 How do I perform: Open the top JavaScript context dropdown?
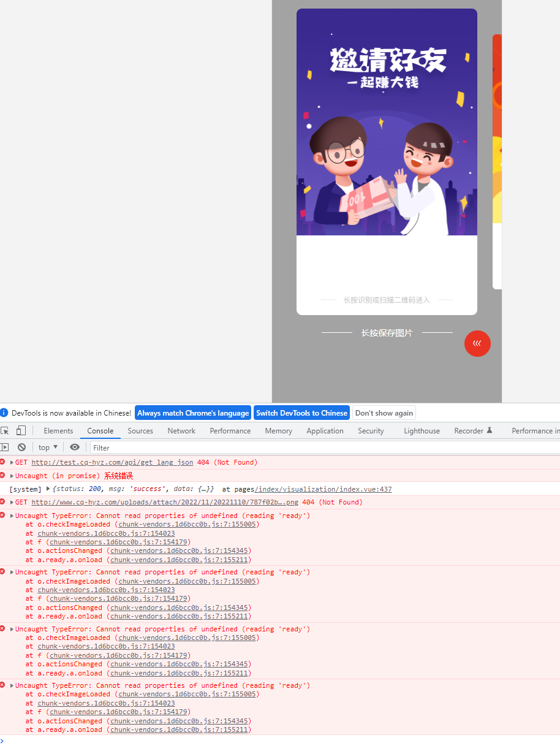[x=48, y=447]
